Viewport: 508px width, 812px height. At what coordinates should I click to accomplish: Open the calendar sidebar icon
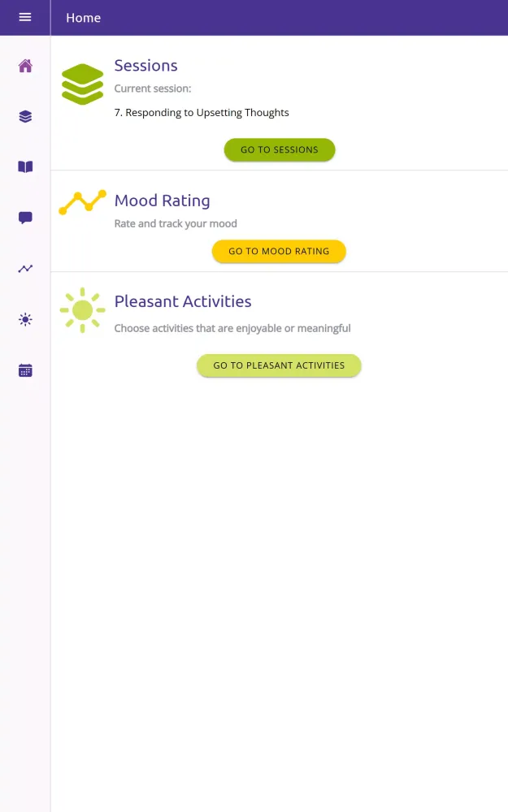pos(25,370)
